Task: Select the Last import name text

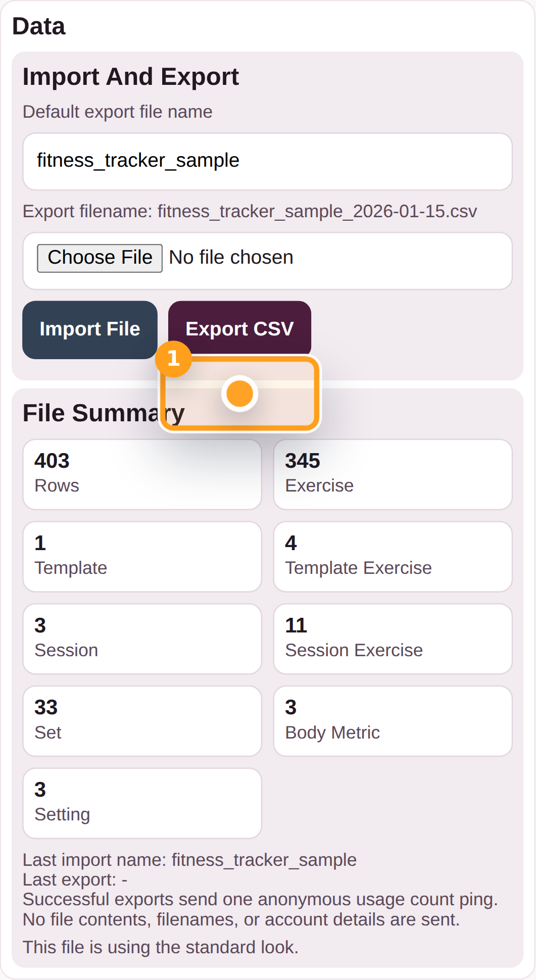Action: coord(189,860)
